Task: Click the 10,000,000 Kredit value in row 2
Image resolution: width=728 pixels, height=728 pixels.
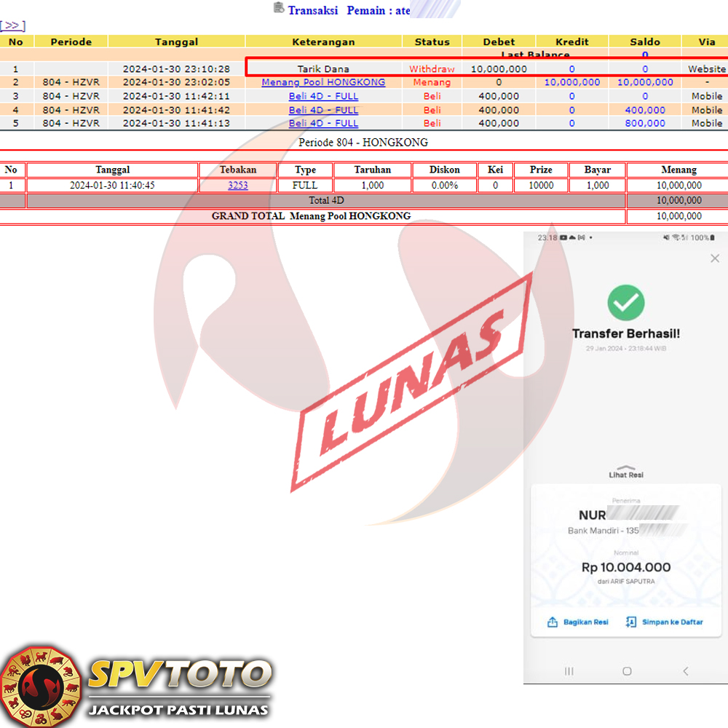Action: click(571, 82)
